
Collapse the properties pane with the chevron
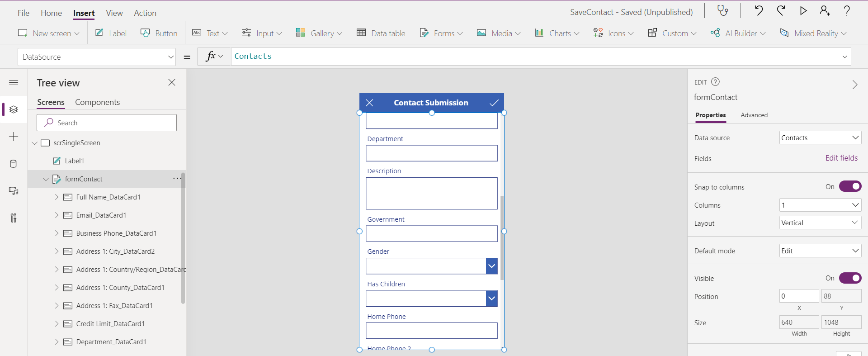[854, 85]
